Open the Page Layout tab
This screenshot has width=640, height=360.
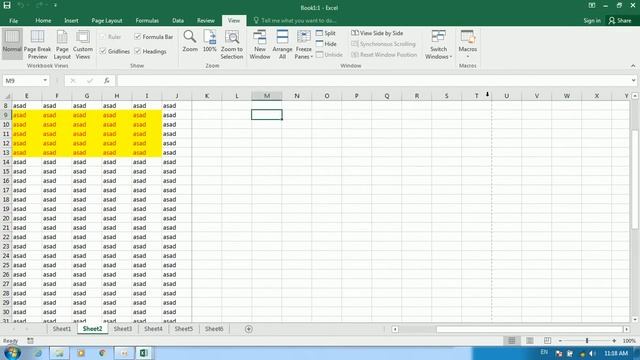107,20
